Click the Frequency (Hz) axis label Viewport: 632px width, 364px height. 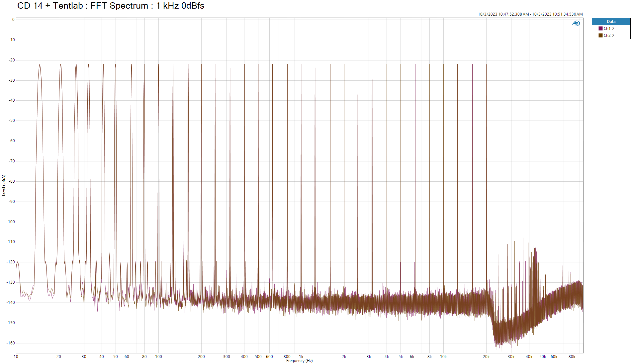(299, 361)
